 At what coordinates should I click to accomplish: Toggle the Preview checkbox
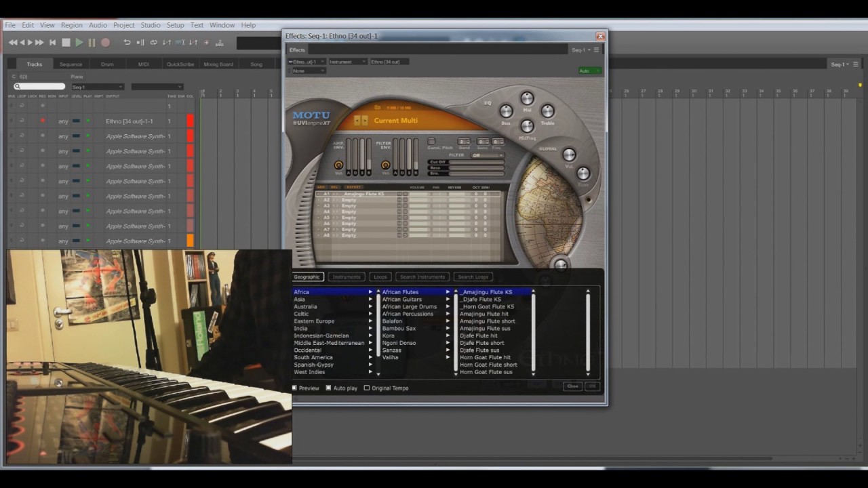click(294, 388)
